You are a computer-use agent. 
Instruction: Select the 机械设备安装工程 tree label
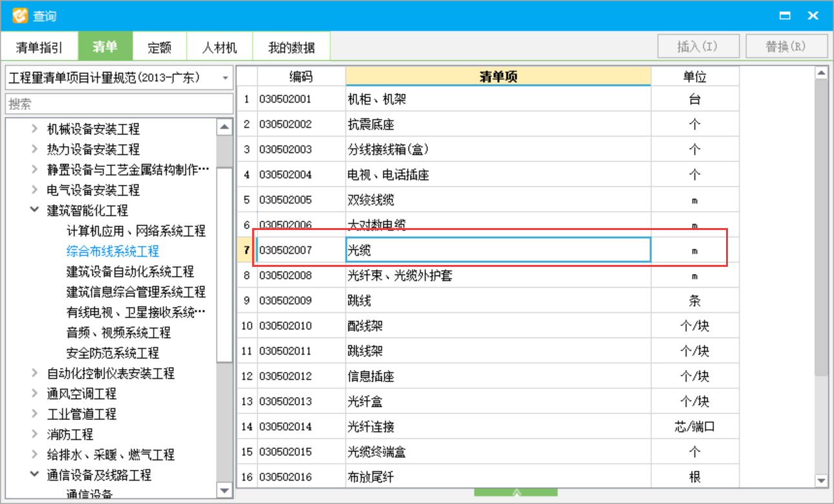(x=93, y=129)
